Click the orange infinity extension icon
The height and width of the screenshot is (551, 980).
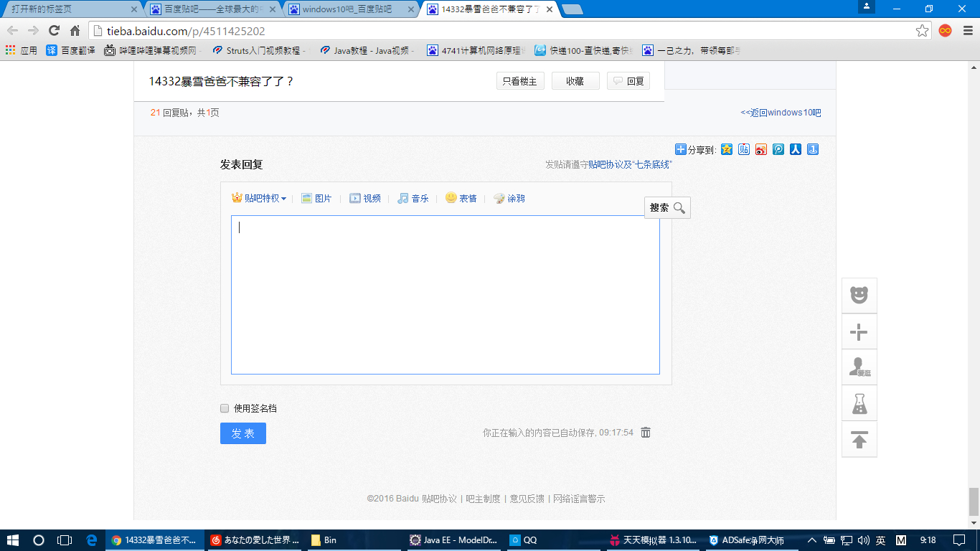(946, 30)
